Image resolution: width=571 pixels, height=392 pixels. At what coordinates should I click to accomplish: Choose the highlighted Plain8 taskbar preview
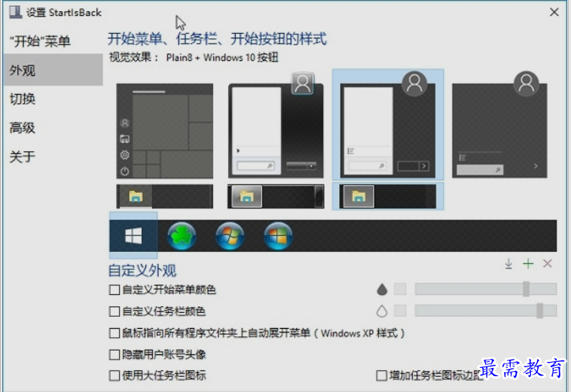(388, 196)
